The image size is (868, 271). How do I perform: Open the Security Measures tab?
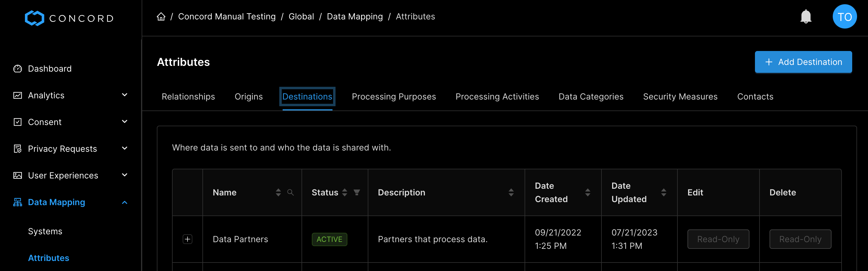680,97
